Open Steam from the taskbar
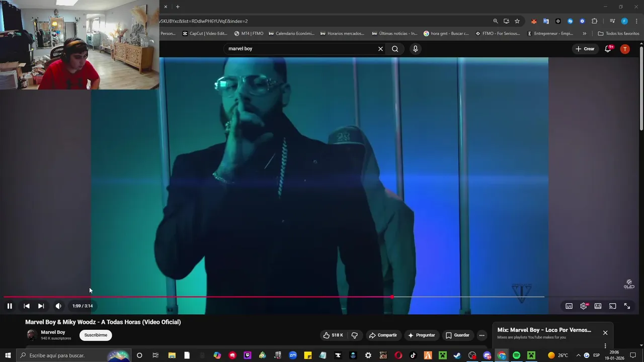This screenshot has height=362, width=644. pyautogui.click(x=457, y=355)
